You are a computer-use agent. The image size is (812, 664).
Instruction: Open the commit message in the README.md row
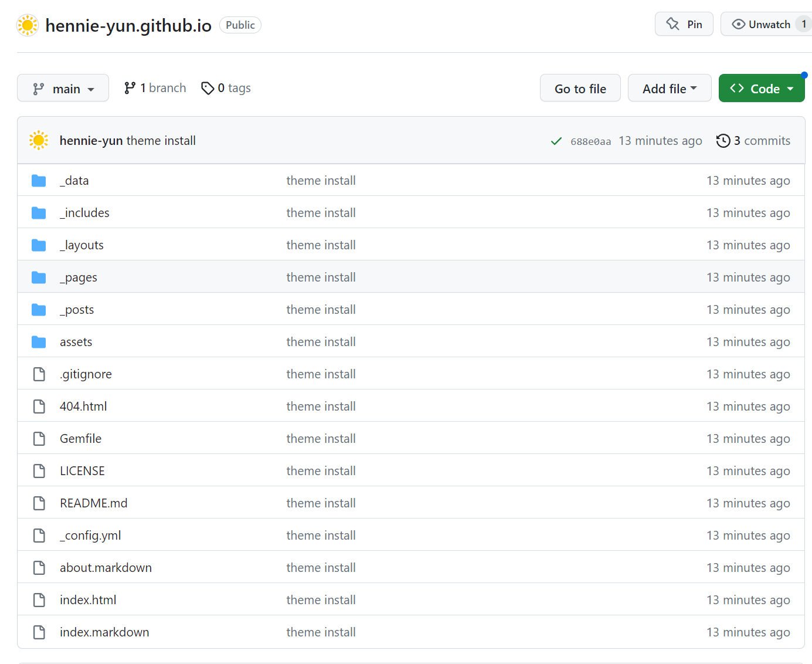(x=321, y=503)
